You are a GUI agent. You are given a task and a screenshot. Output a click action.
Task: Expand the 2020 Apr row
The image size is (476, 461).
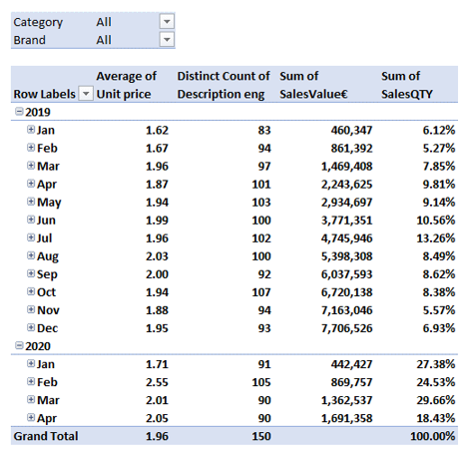(31, 418)
